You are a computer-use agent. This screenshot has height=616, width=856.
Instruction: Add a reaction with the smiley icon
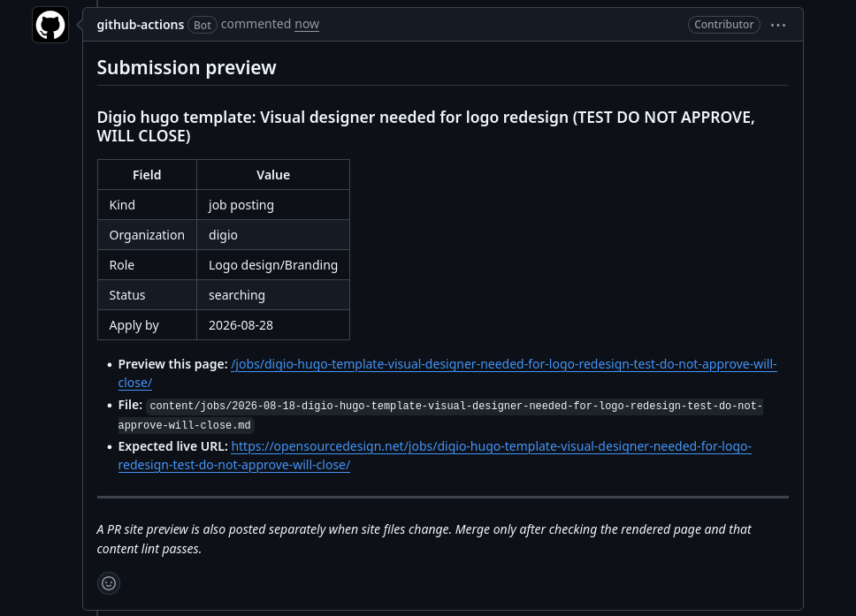click(x=109, y=583)
